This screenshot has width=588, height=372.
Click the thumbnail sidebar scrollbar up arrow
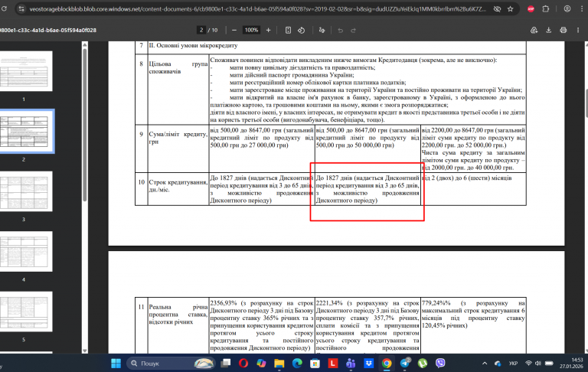(x=85, y=44)
